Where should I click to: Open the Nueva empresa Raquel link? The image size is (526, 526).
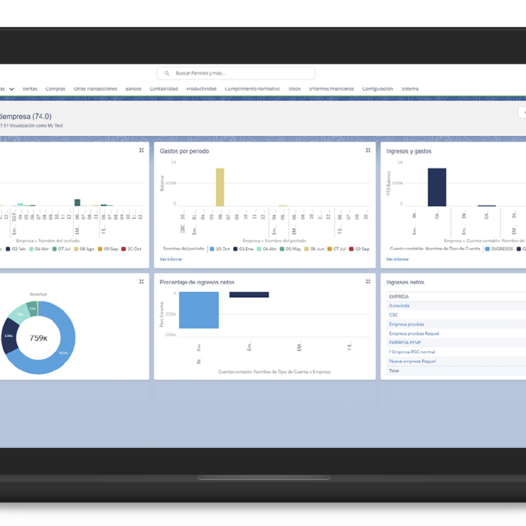point(412,361)
